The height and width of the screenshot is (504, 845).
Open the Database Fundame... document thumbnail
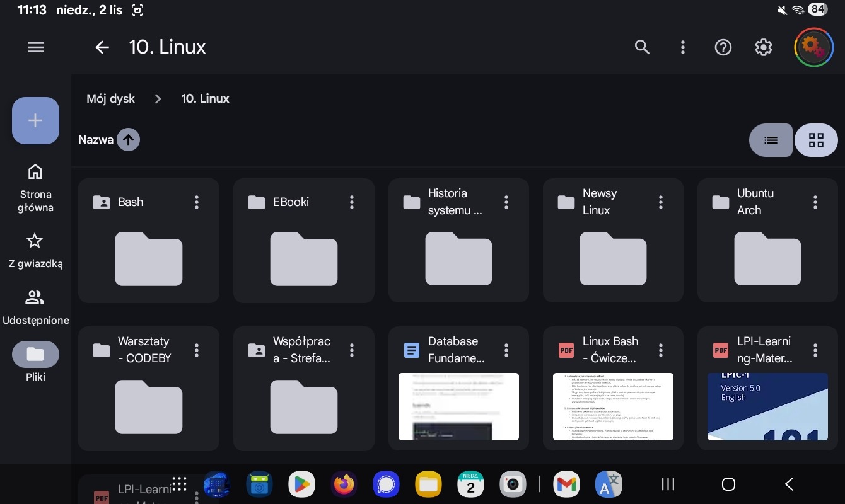[458, 406]
